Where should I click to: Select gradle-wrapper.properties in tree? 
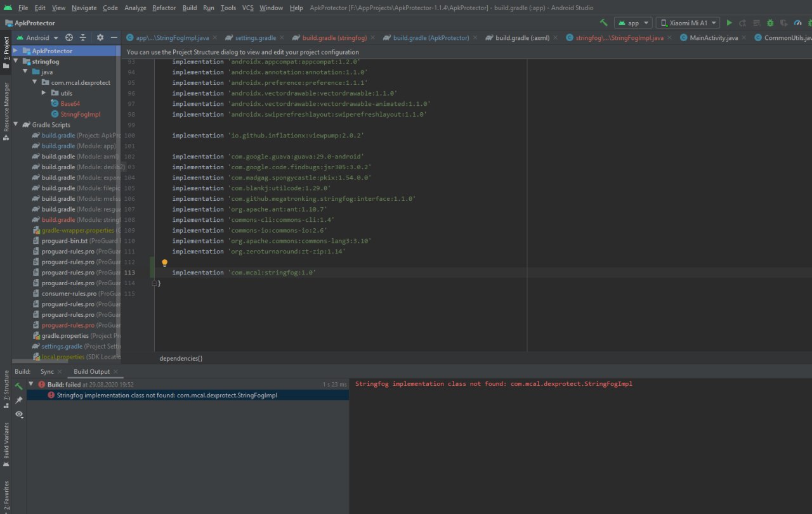point(77,230)
